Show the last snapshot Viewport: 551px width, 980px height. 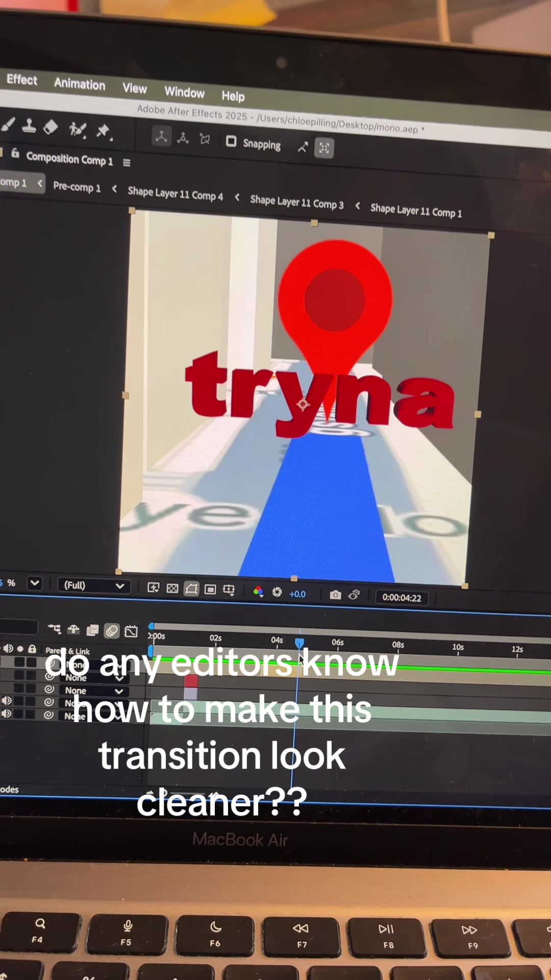point(354,595)
